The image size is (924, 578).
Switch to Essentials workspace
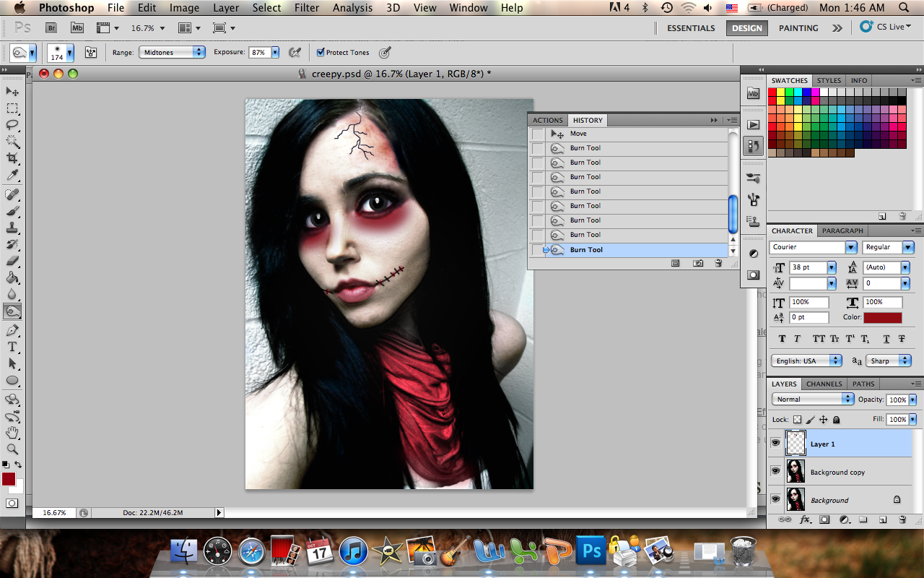pos(691,28)
